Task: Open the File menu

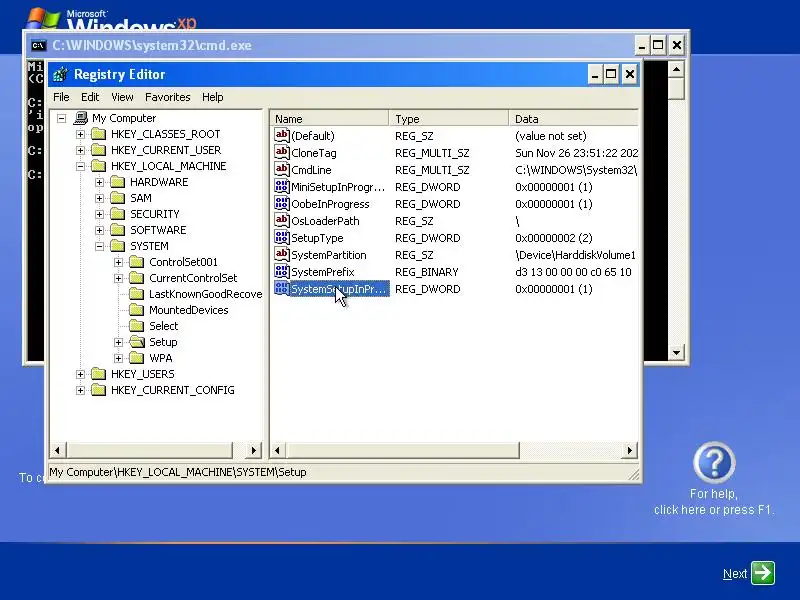Action: pyautogui.click(x=61, y=97)
